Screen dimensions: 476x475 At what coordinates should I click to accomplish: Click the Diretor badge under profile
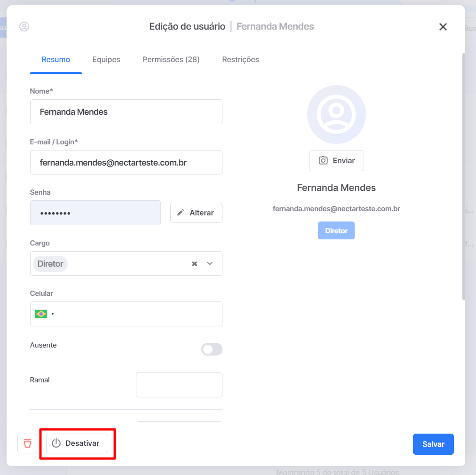pos(336,230)
